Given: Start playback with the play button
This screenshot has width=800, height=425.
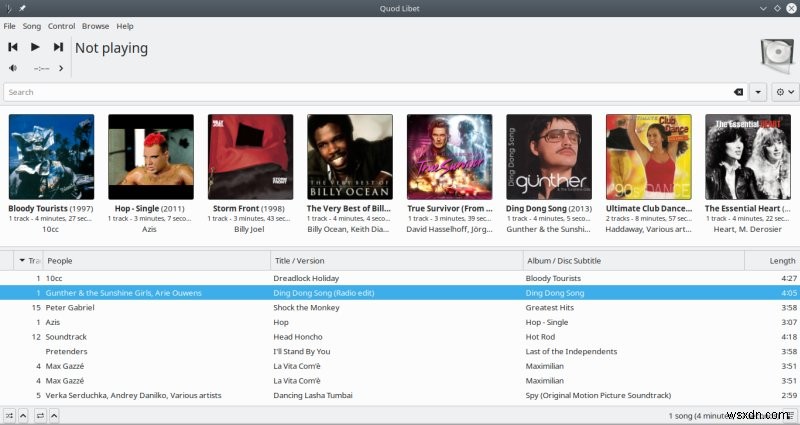Looking at the screenshot, I should coord(35,47).
